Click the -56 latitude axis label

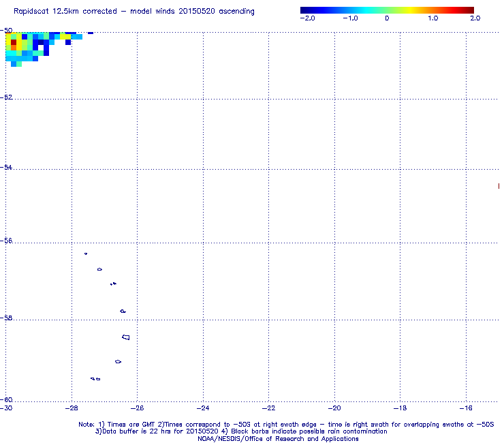(x=6, y=241)
